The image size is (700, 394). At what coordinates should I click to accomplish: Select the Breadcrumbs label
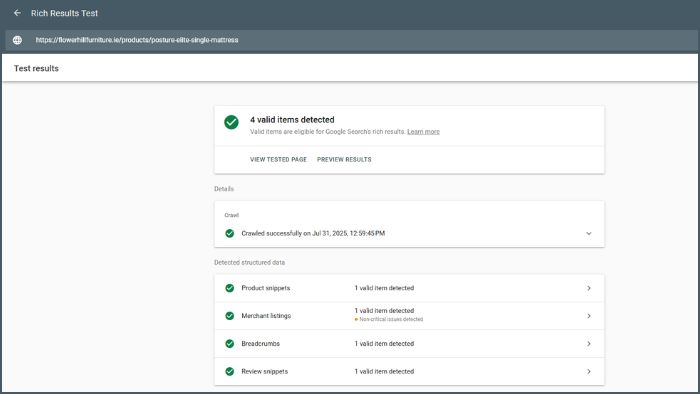[261, 344]
